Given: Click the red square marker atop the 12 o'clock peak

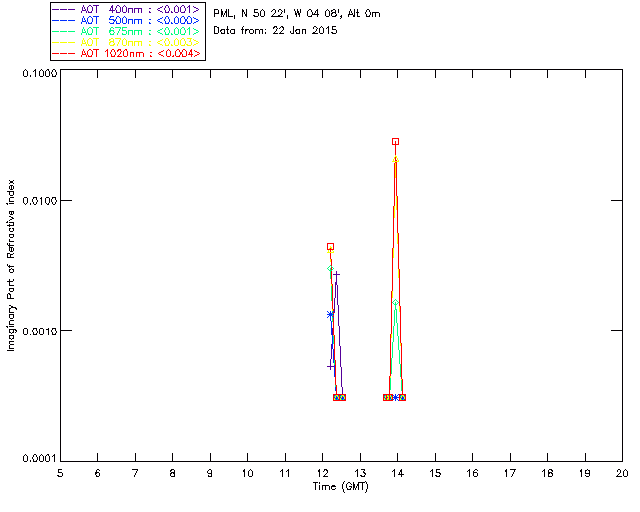Looking at the screenshot, I should pyautogui.click(x=330, y=247).
